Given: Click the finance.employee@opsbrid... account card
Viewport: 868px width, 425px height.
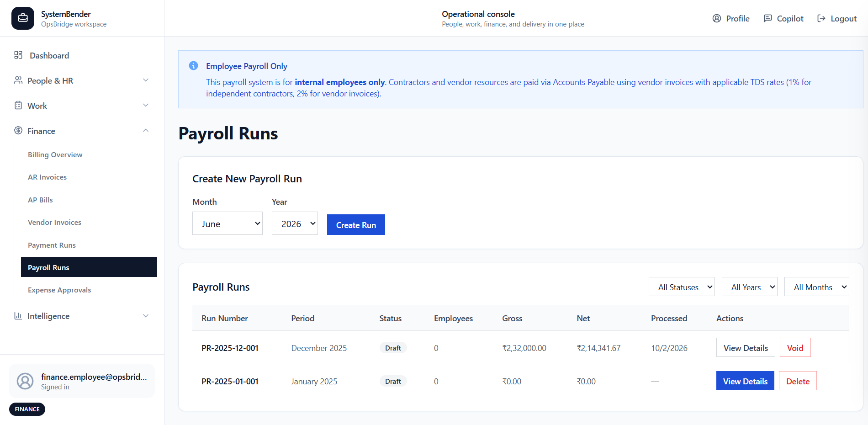Looking at the screenshot, I should [82, 381].
